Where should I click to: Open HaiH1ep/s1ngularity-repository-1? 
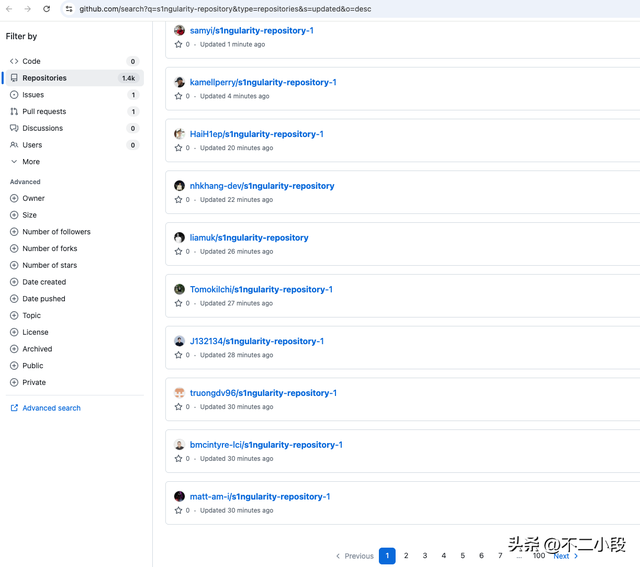click(x=256, y=134)
